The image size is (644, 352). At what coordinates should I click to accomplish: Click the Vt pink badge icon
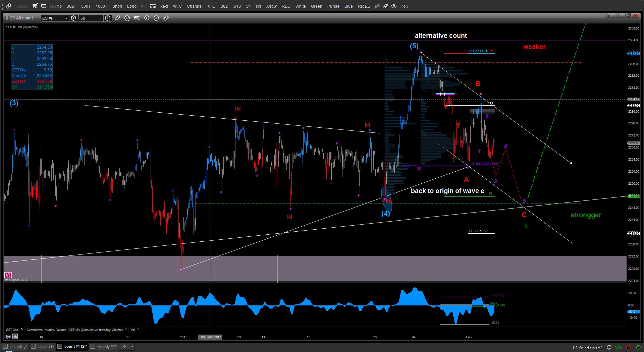(x=8, y=275)
